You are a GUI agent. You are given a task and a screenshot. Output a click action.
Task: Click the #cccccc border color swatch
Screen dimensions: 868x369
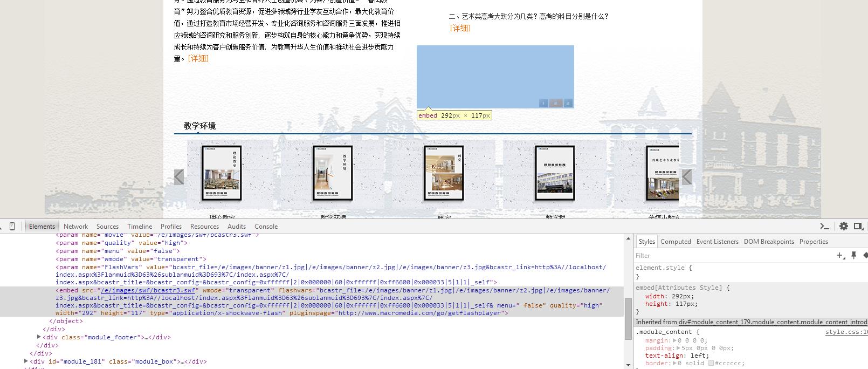[x=711, y=363]
